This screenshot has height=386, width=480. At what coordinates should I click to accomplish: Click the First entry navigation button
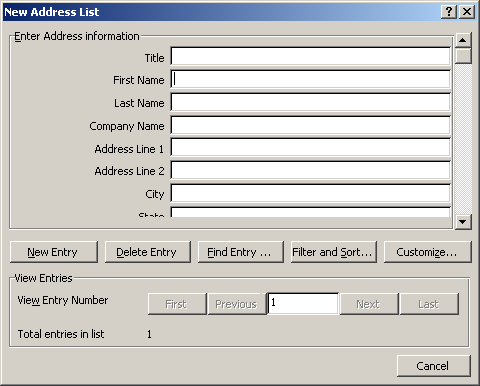[177, 304]
